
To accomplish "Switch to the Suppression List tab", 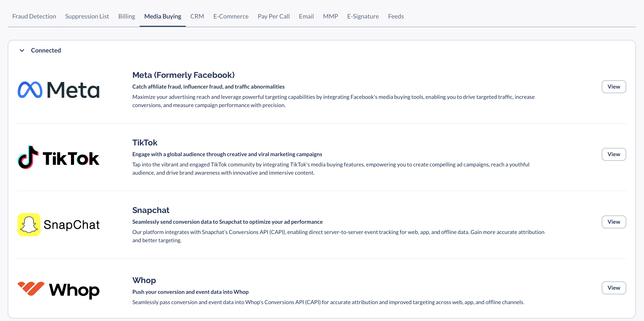I will 87,16.
